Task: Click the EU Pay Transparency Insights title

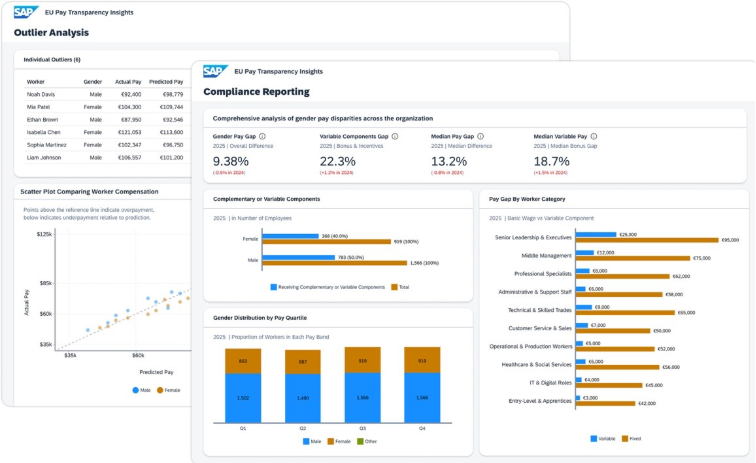Action: click(278, 72)
